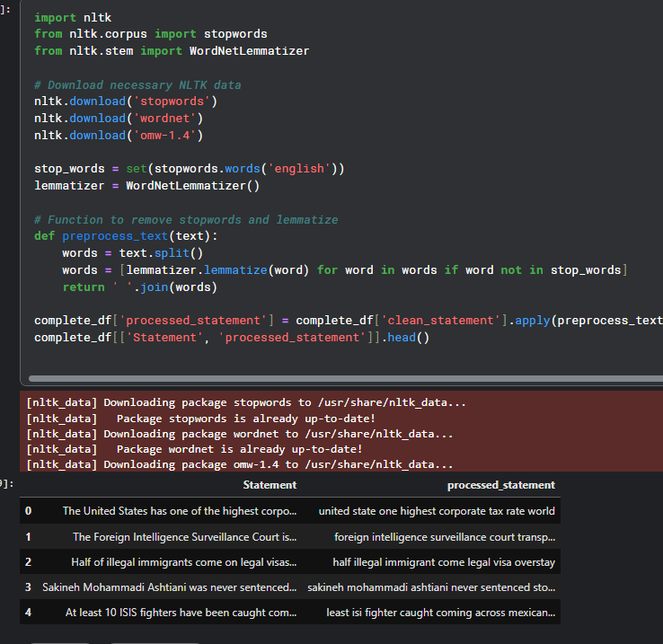The width and height of the screenshot is (663, 644).
Task: Select row index 2 in the output table
Action: [28, 562]
